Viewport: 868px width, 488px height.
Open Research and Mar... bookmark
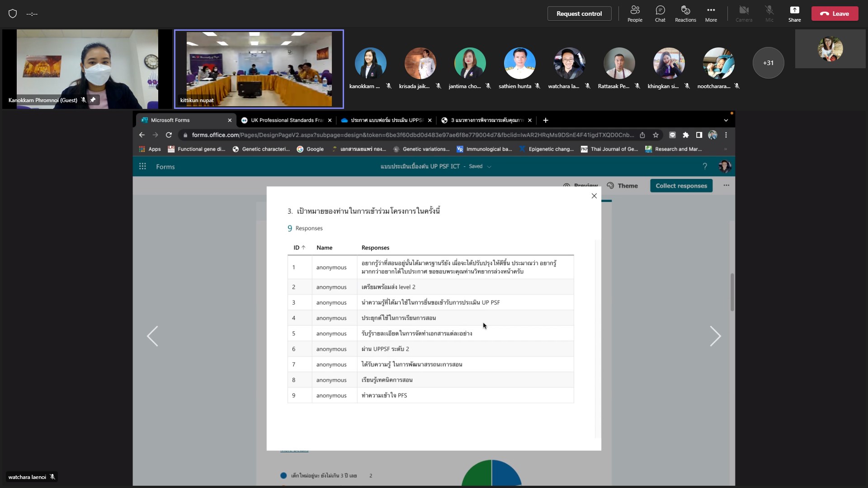pyautogui.click(x=674, y=149)
